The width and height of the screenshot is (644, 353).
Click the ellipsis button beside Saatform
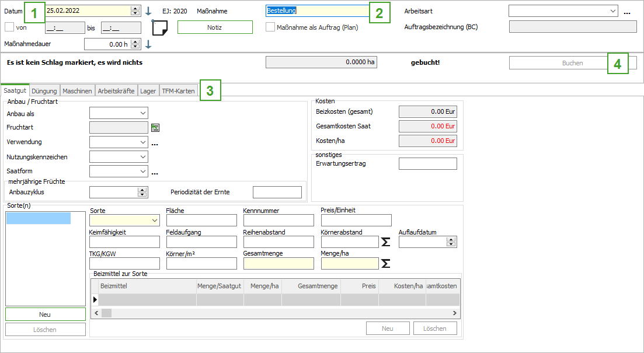pyautogui.click(x=155, y=172)
